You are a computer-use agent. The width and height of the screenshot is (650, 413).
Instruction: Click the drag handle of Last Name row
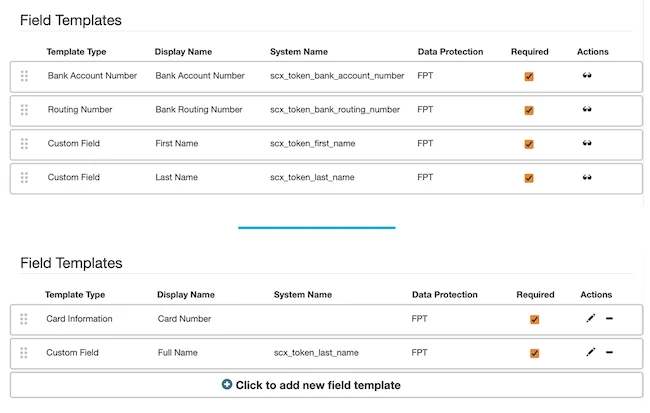click(24, 177)
